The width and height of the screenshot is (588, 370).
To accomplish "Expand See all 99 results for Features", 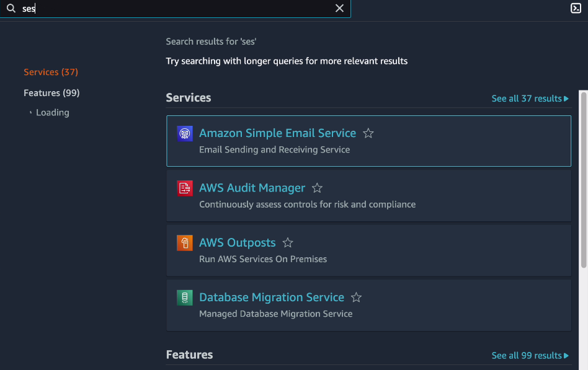I will (x=530, y=355).
